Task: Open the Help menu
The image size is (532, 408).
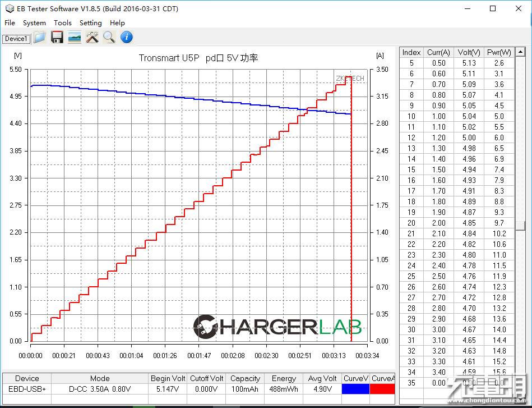Action: (x=117, y=23)
